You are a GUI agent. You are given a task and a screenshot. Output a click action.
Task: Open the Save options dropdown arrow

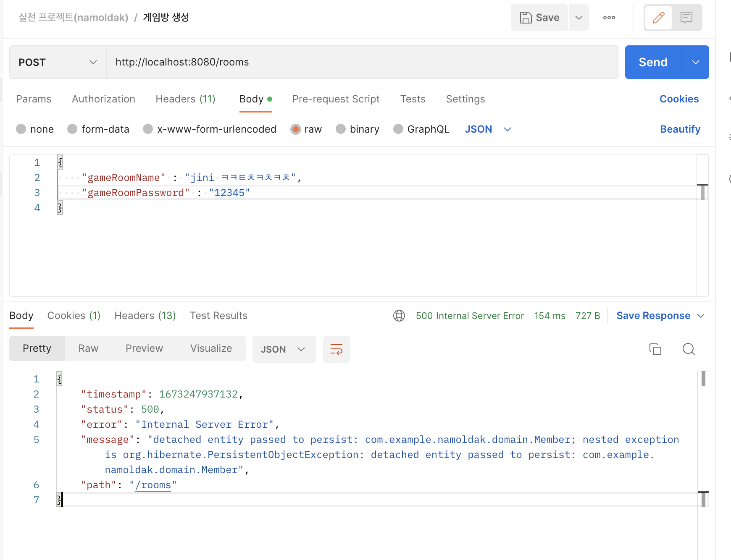(579, 18)
